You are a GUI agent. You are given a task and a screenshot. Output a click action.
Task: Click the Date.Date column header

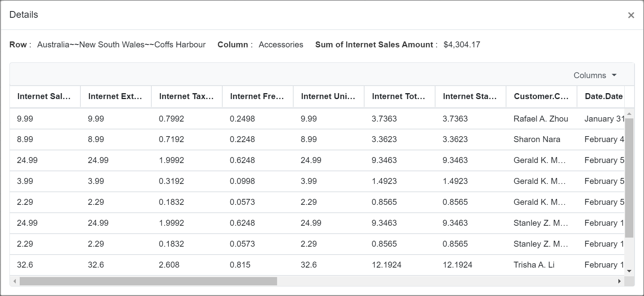tap(601, 96)
